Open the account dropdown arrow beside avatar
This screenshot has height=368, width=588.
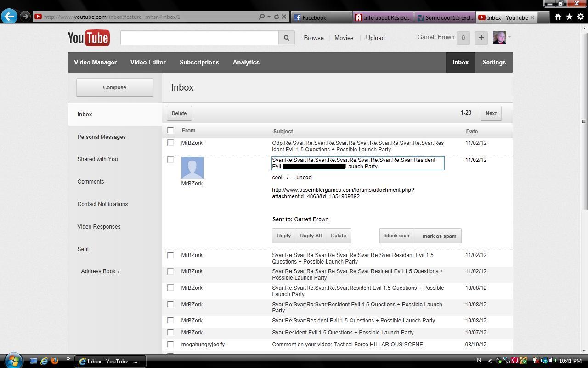[x=509, y=37]
